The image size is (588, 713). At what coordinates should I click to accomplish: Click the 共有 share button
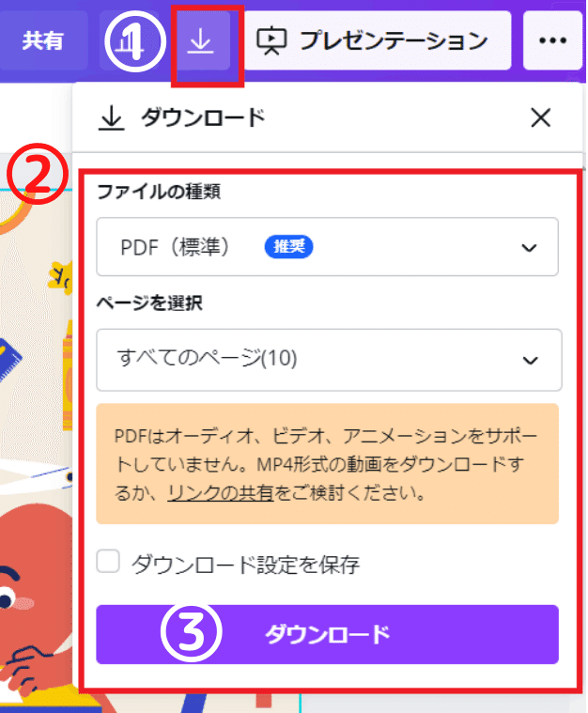coord(43,41)
